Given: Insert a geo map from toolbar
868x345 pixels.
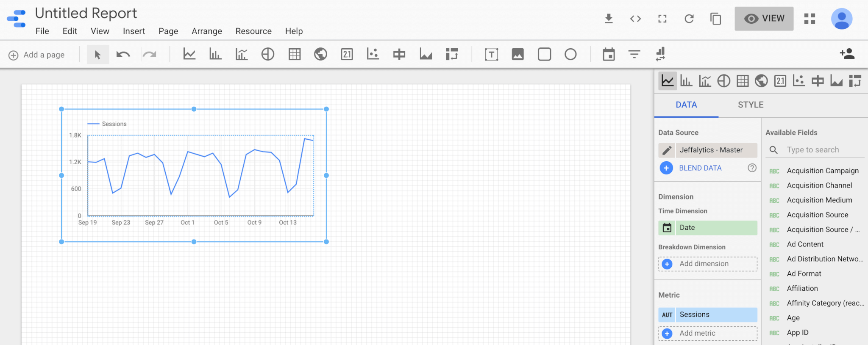Looking at the screenshot, I should tap(321, 54).
